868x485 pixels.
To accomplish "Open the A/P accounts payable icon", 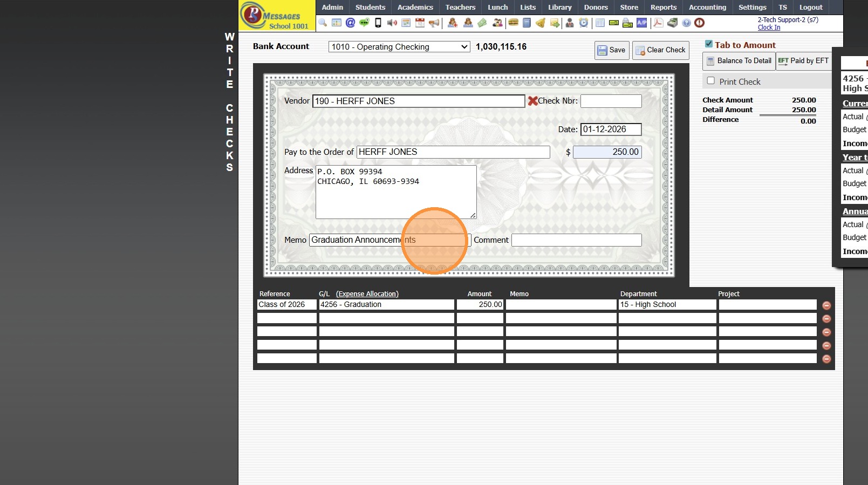I will coord(641,23).
